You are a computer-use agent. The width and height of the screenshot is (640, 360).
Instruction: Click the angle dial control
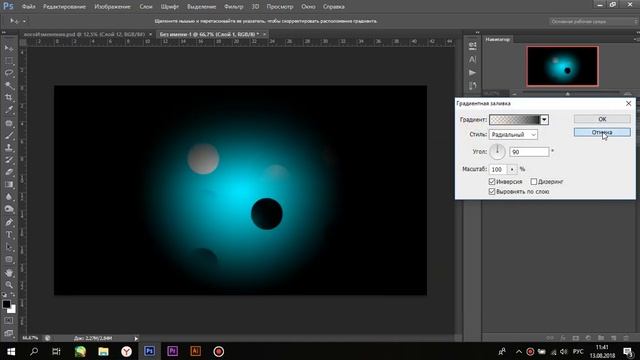tap(497, 151)
